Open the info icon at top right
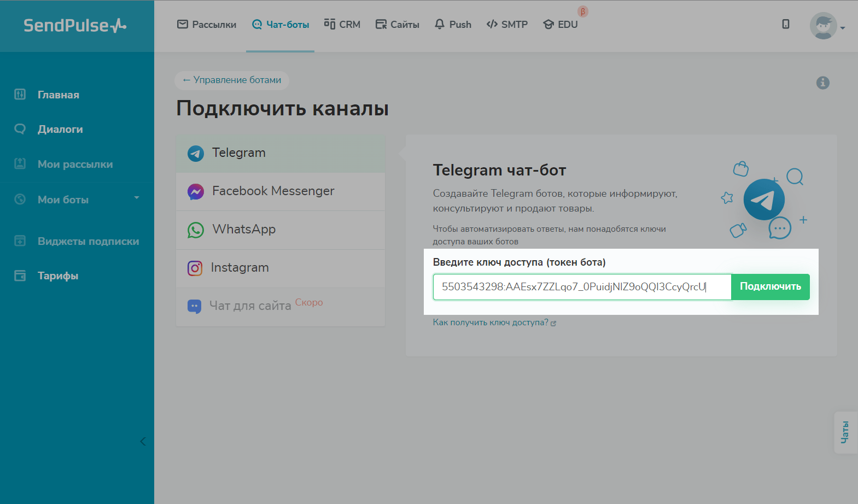Viewport: 858px width, 504px height. 822,83
